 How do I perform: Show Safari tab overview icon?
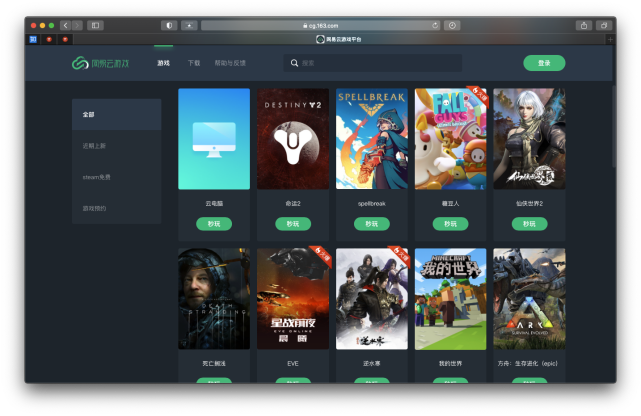[603, 25]
